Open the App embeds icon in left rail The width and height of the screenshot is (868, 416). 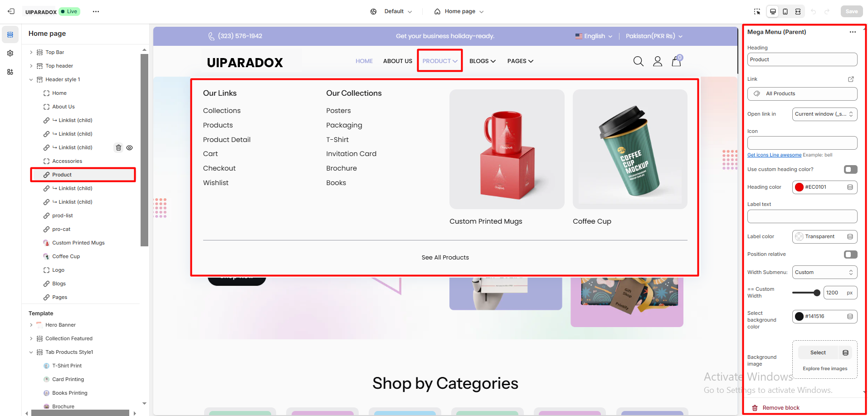[10, 72]
